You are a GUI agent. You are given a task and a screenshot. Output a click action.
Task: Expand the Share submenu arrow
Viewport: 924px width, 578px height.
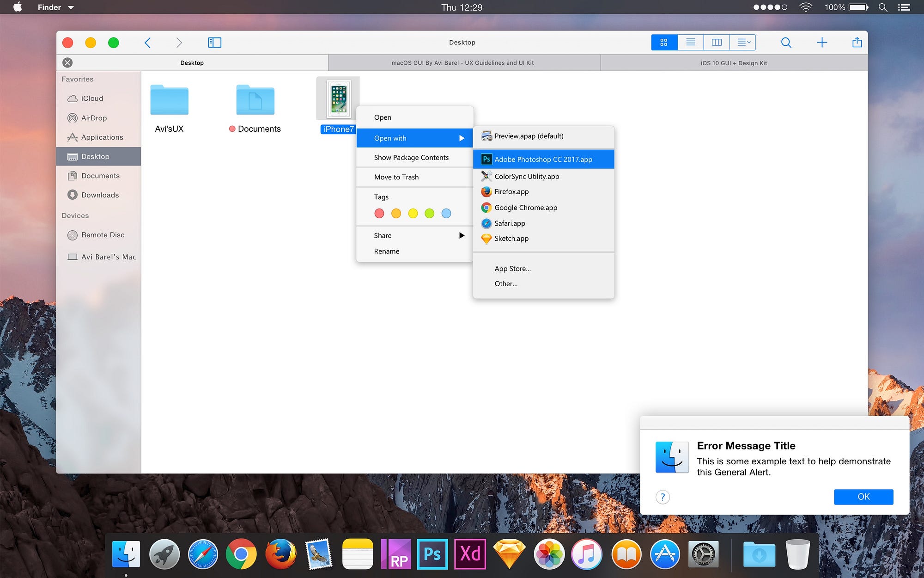[x=462, y=235]
